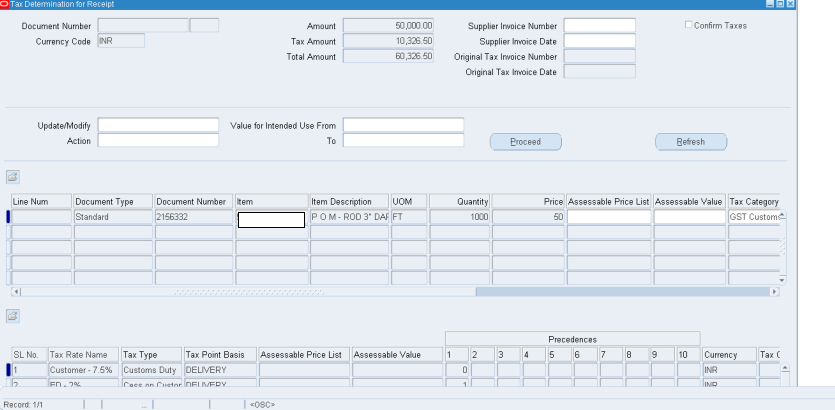
Task: Click the Tax Type cell Customs Duty
Action: click(x=151, y=370)
